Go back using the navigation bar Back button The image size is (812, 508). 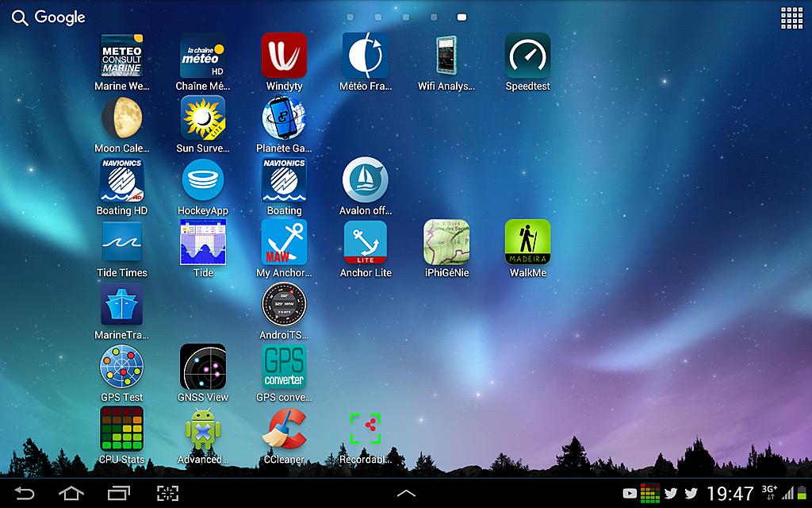coord(24,493)
